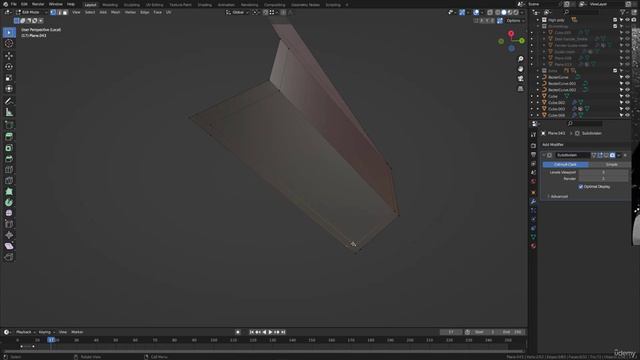Open the Global transform orientation dropdown
The image size is (640, 360).
238,12
